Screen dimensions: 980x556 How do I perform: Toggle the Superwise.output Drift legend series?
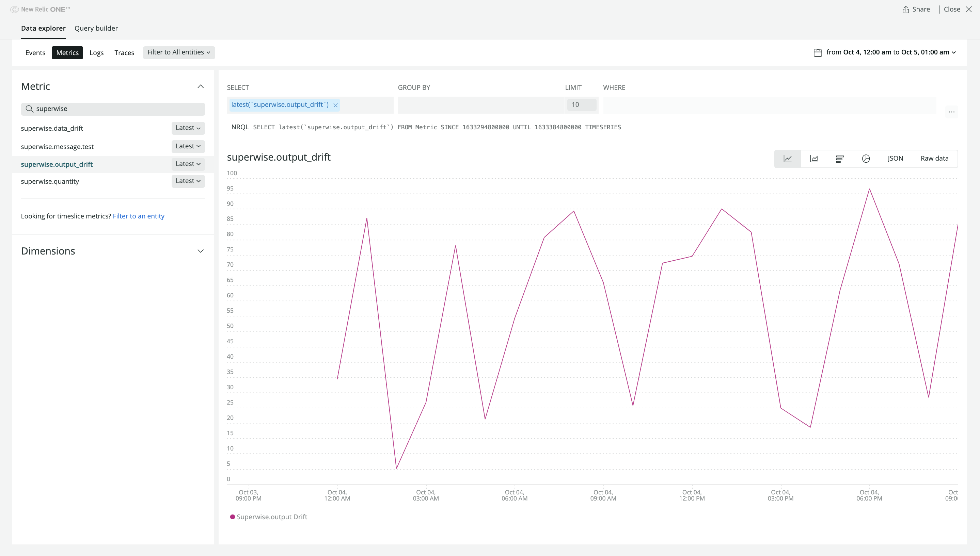point(272,517)
